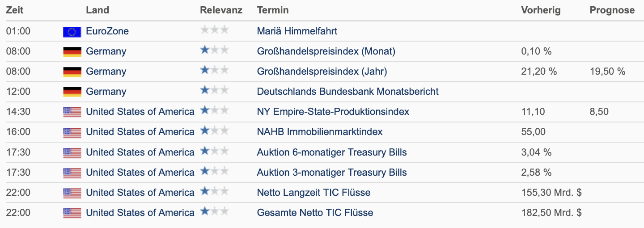Click the Relevanz column header

(x=221, y=10)
